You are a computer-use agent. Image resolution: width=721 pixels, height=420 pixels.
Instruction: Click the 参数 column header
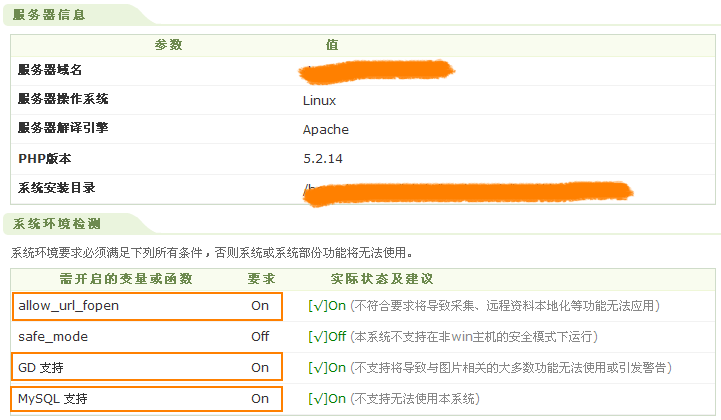click(168, 45)
